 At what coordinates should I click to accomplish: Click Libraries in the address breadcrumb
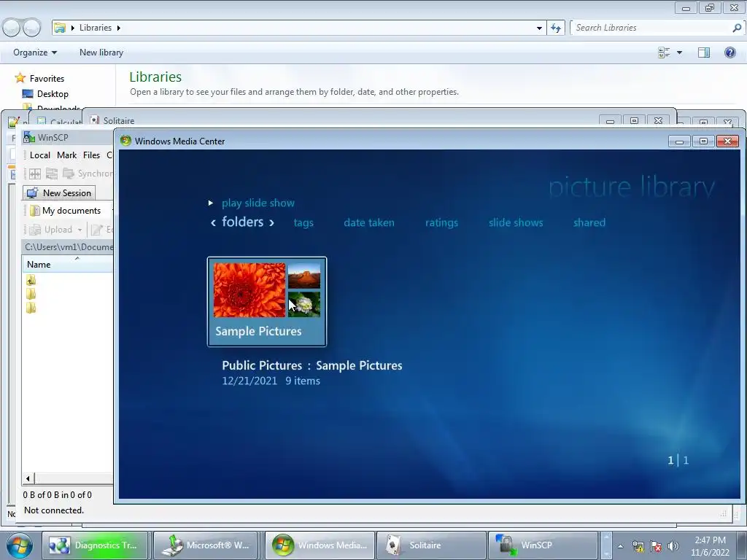96,28
